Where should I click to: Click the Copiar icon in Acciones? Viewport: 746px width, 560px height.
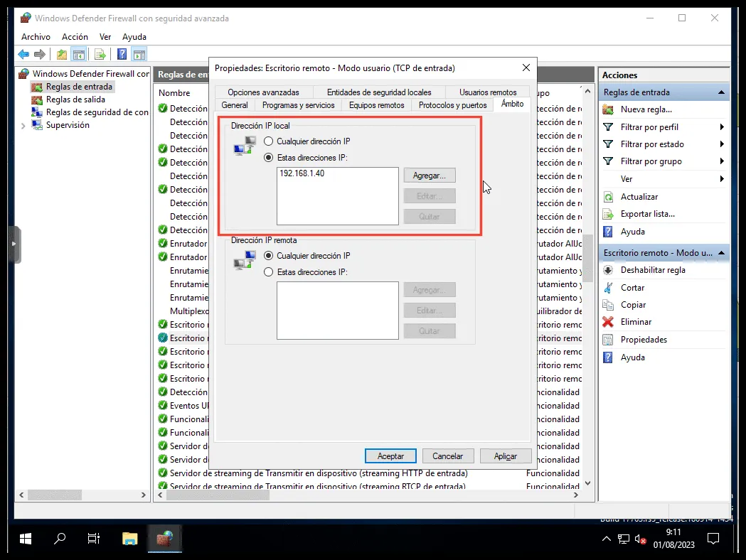click(x=608, y=305)
